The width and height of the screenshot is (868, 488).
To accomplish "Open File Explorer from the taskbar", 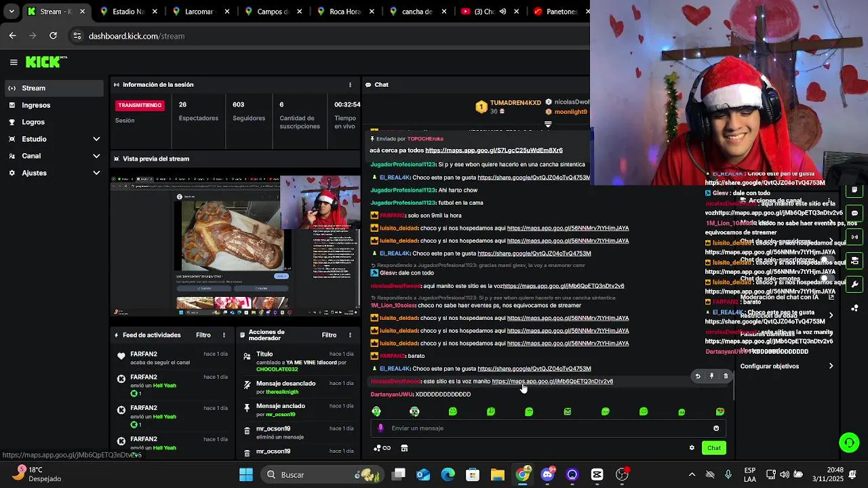I will point(498,474).
